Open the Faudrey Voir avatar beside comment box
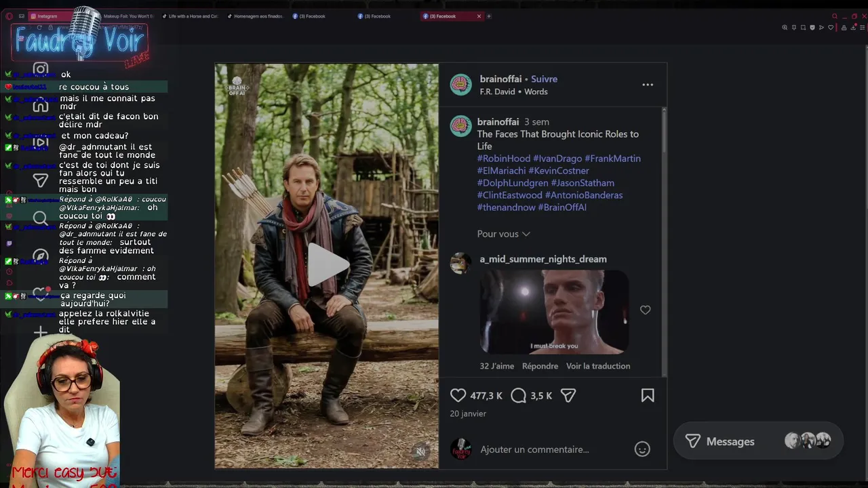The image size is (868, 488). [461, 449]
